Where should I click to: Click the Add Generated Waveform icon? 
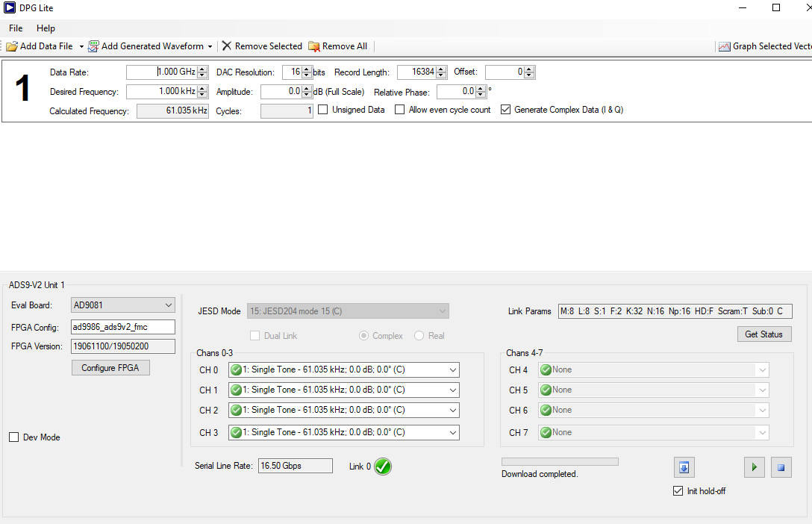pos(93,46)
